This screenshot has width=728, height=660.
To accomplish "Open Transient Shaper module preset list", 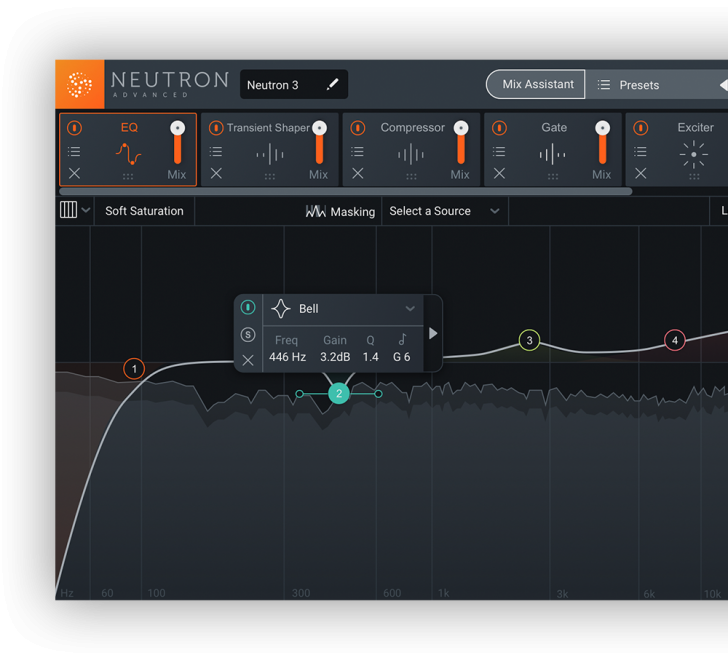I will coord(215,151).
